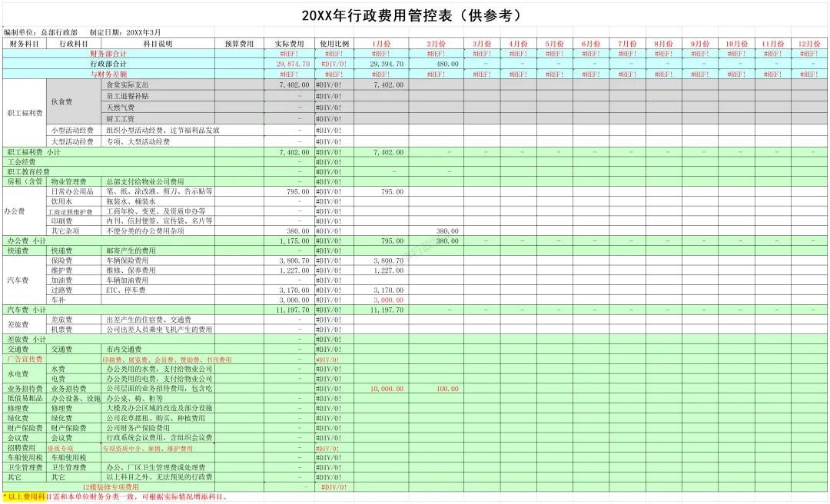This screenshot has height=504, width=830.
Task: Select the title '20XX年行政费用管控表（供参考）'
Action: coord(411,16)
